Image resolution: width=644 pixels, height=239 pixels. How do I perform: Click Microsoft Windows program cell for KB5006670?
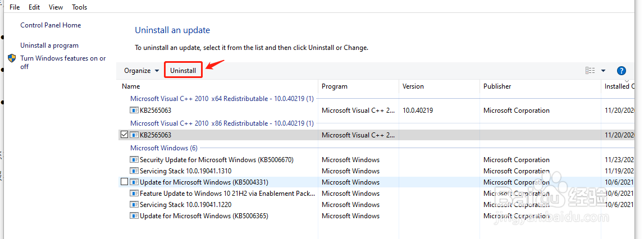pyautogui.click(x=351, y=160)
